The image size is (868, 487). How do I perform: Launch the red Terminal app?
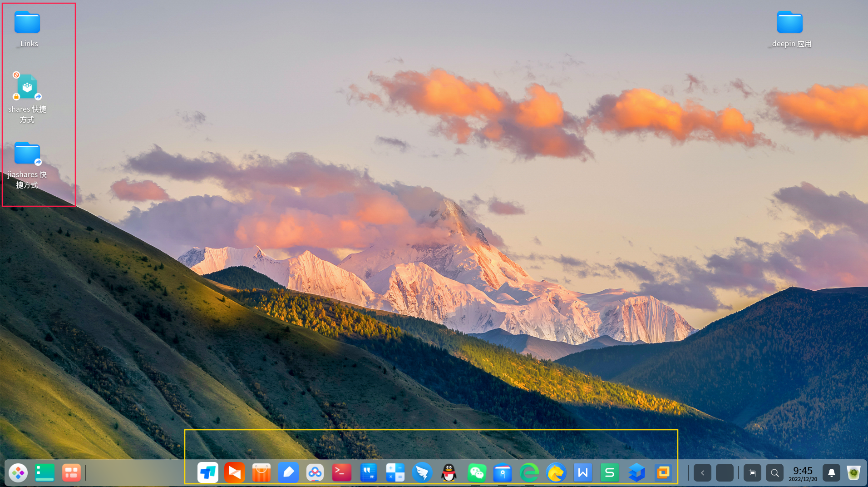click(x=342, y=473)
